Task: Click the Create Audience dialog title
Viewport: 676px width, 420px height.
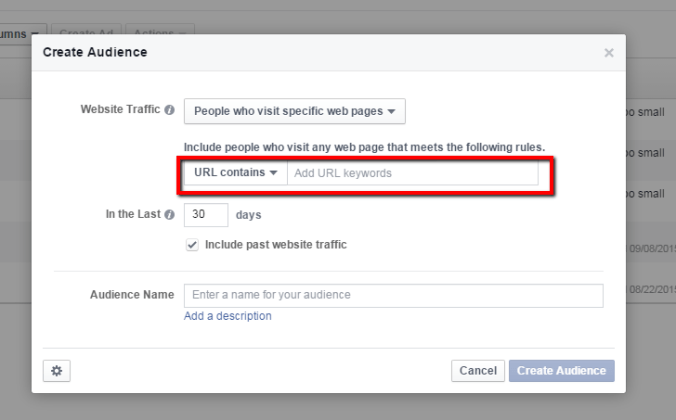Action: (94, 52)
